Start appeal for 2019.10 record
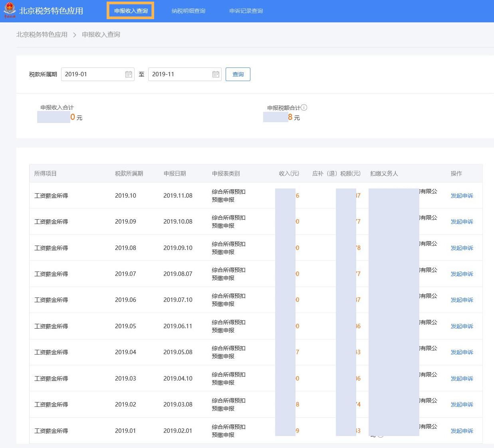This screenshot has width=494, height=448. click(x=462, y=196)
